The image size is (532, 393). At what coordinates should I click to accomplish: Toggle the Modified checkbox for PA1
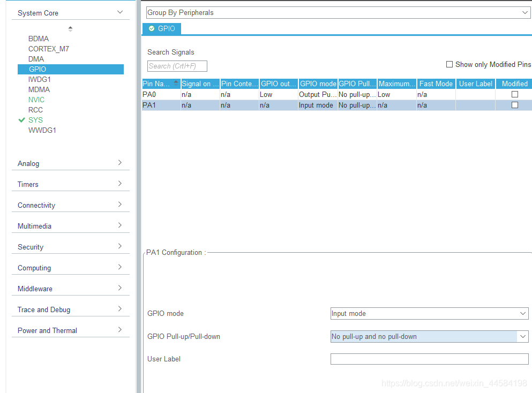click(515, 105)
